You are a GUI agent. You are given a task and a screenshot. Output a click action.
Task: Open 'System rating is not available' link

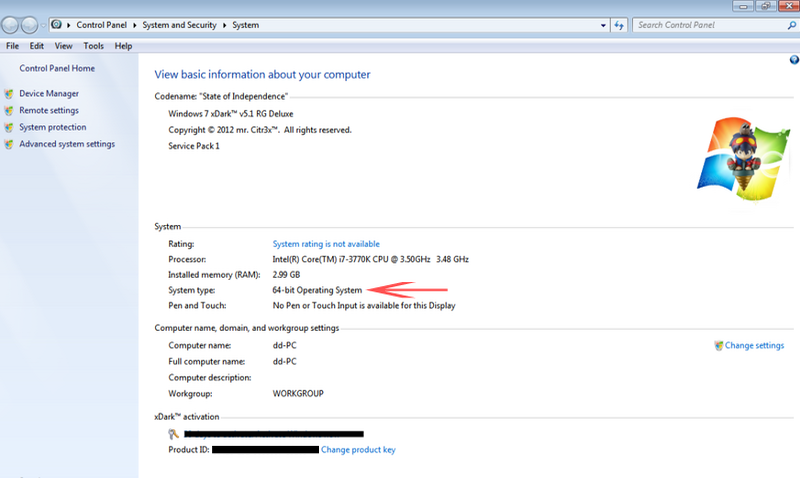click(x=326, y=244)
